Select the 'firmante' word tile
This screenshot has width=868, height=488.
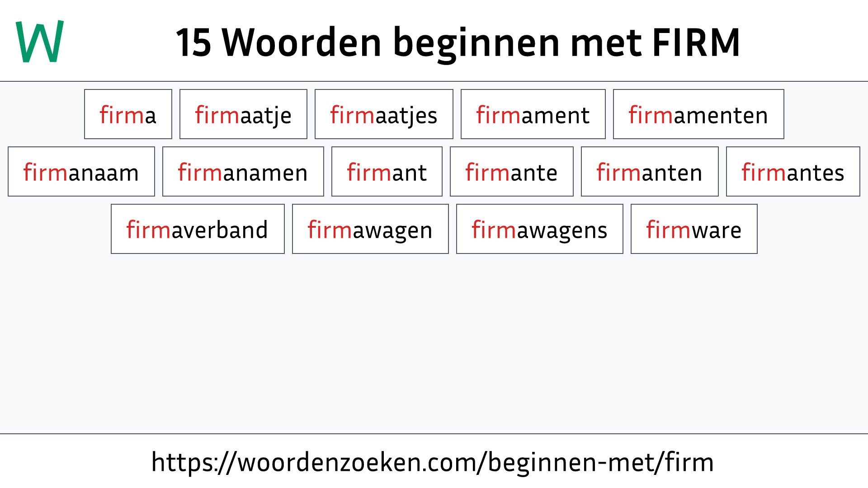[x=511, y=172]
